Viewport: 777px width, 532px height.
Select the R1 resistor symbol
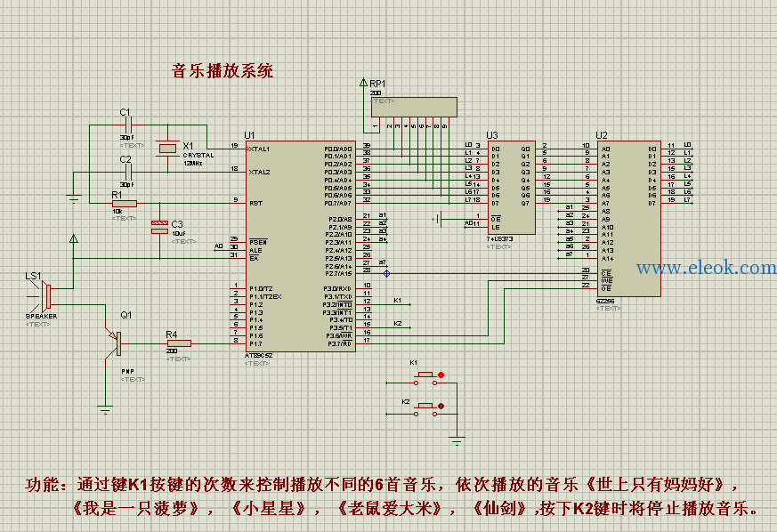pos(125,203)
